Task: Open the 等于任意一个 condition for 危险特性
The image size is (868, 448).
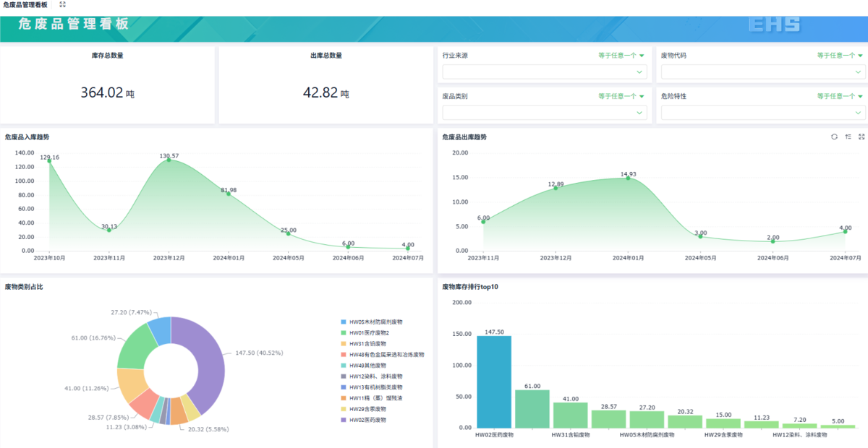Action: [840, 96]
